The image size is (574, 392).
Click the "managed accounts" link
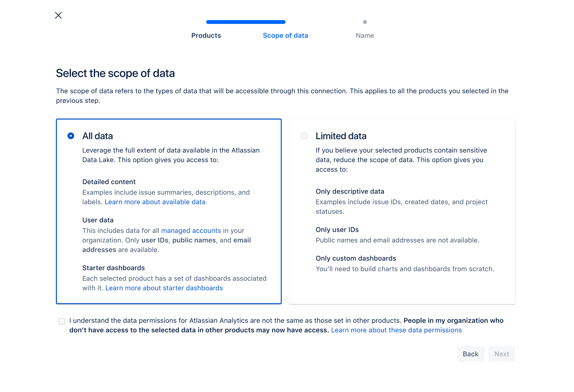[191, 231]
